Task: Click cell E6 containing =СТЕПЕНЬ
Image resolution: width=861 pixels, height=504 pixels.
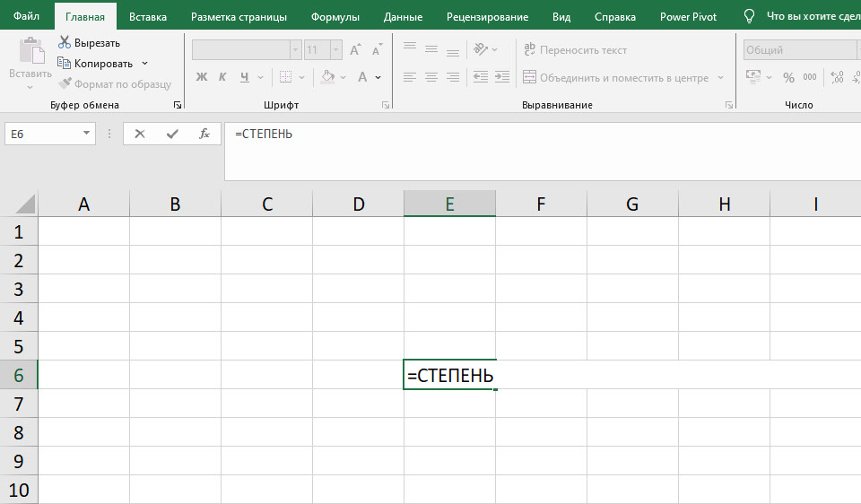Action: 449,375
